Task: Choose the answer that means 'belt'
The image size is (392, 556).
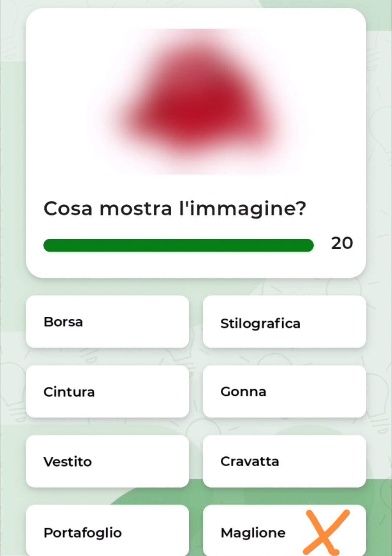Action: point(107,391)
